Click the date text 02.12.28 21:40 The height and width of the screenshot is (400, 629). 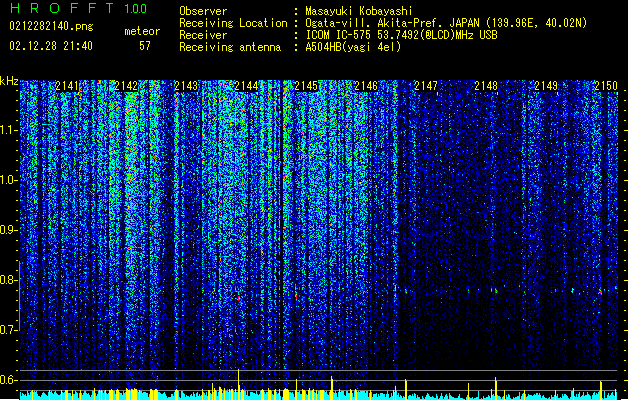pyautogui.click(x=51, y=46)
